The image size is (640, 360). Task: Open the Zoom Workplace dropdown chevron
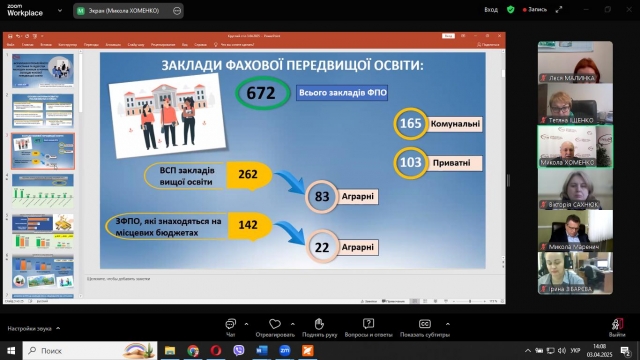[60, 11]
